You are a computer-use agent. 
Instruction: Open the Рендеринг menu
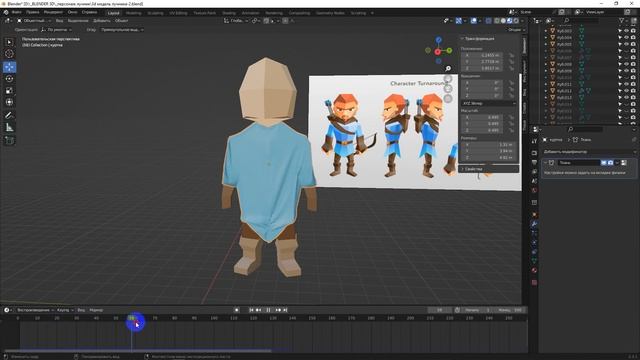[53, 12]
